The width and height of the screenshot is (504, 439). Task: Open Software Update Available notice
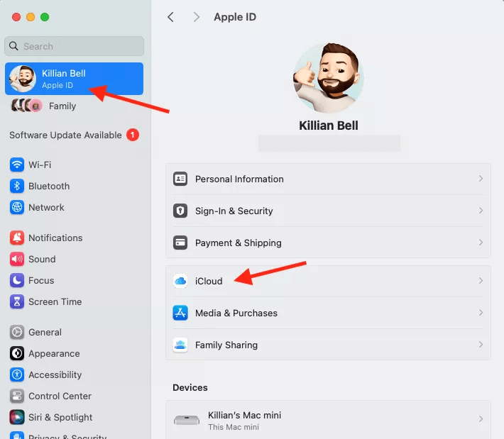(x=65, y=135)
